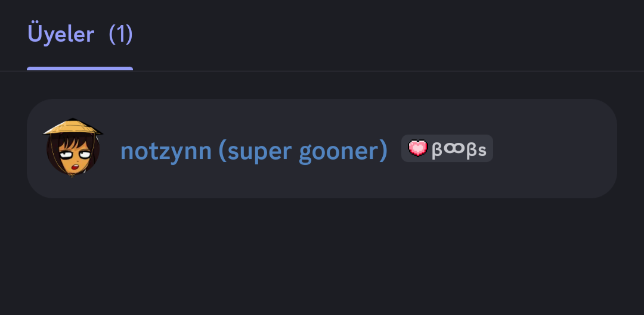Click notzynn's profile avatar

pyautogui.click(x=73, y=148)
